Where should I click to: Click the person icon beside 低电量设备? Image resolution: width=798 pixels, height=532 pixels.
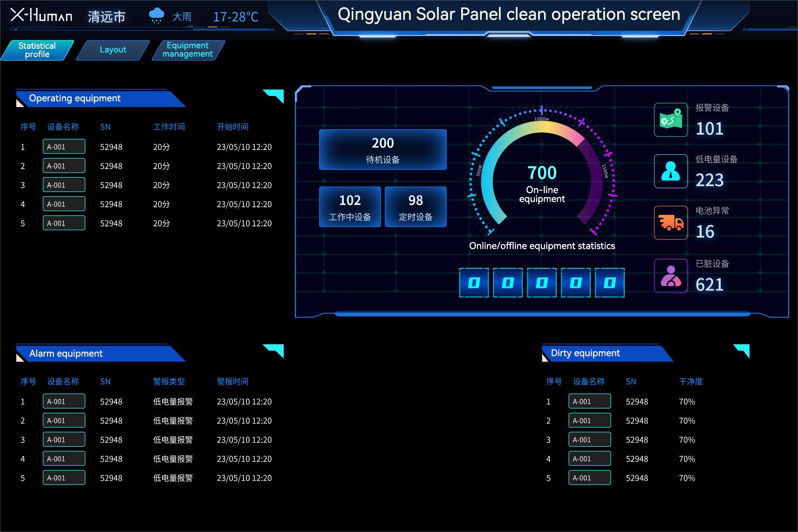pos(671,171)
